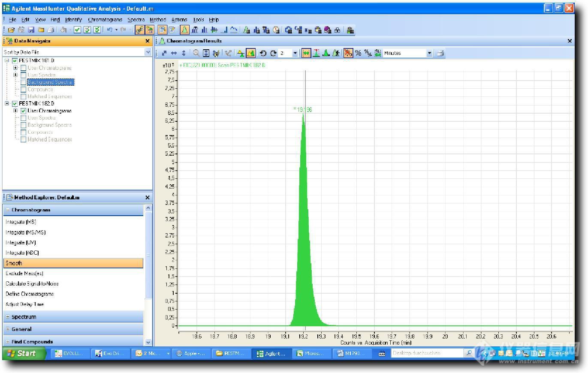Uncheck User Chromatograms under PESTMIX 182.D
Screen dimensions: 588x373
coord(24,111)
